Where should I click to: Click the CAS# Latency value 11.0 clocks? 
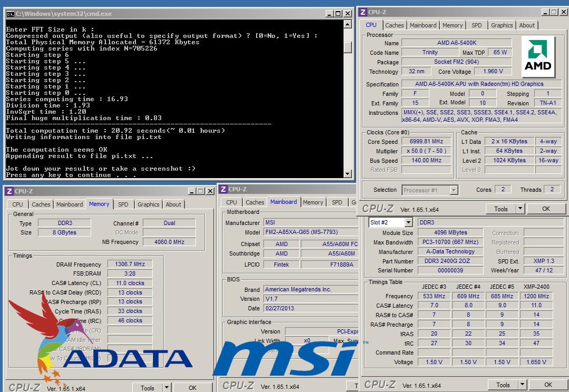coord(130,283)
